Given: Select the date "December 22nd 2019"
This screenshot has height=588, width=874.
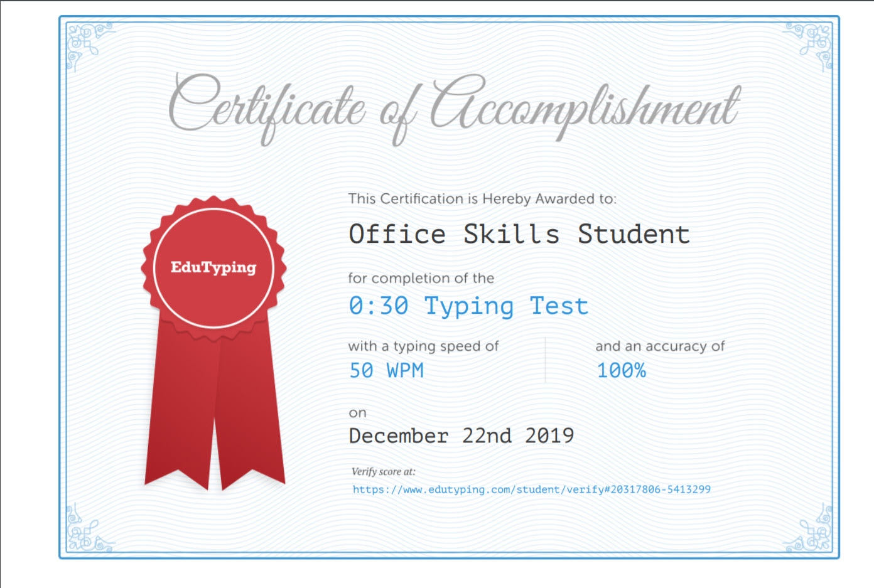Looking at the screenshot, I should point(461,436).
